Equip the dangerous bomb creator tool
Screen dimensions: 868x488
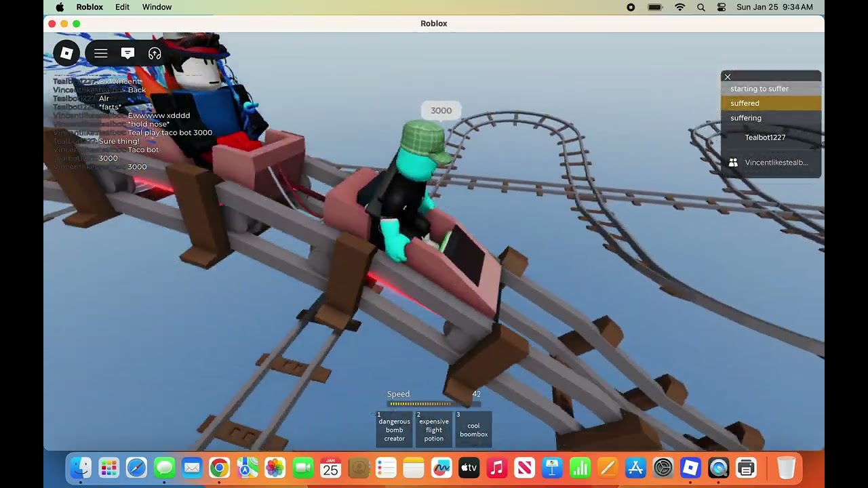coord(395,430)
